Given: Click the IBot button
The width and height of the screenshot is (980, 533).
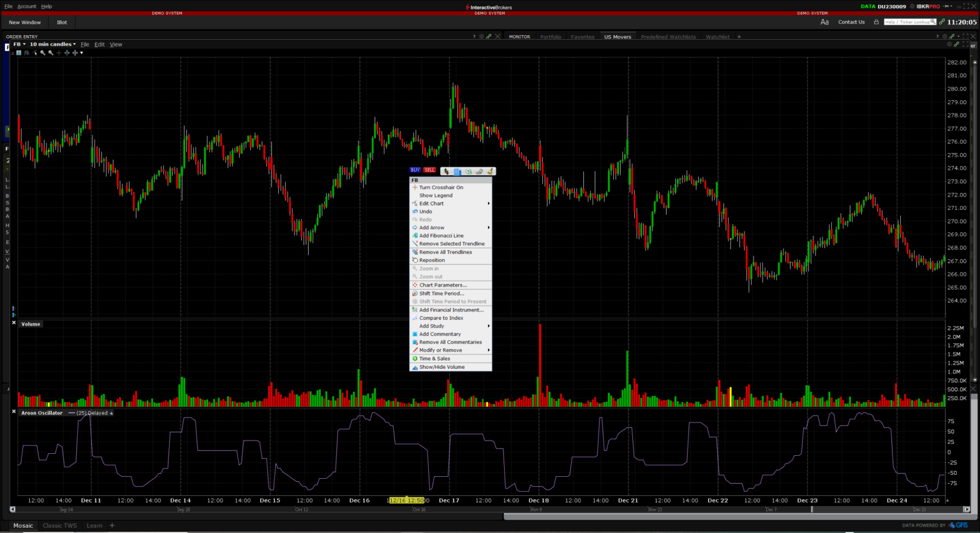Looking at the screenshot, I should point(61,22).
